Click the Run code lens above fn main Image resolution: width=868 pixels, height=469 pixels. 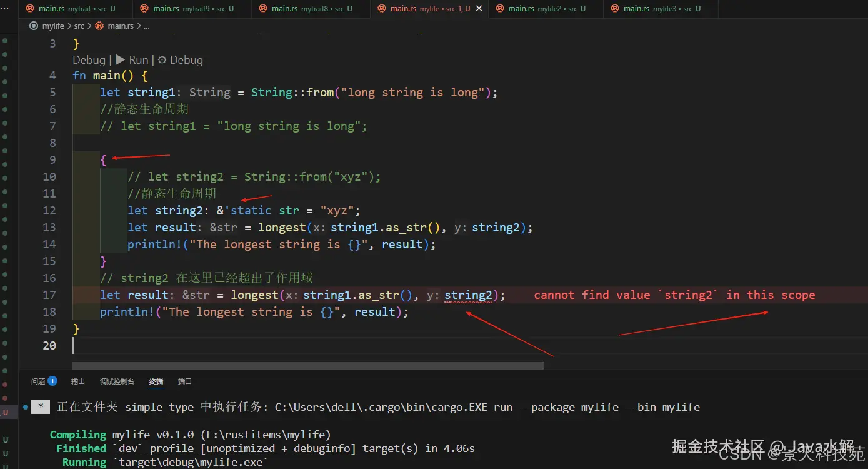point(132,60)
